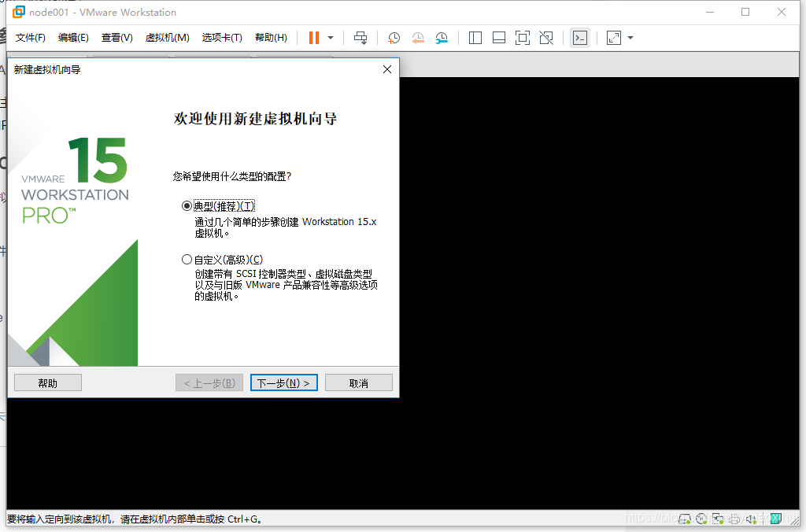Minimize the VMware Workstation window
The image size is (806, 532).
(710, 12)
